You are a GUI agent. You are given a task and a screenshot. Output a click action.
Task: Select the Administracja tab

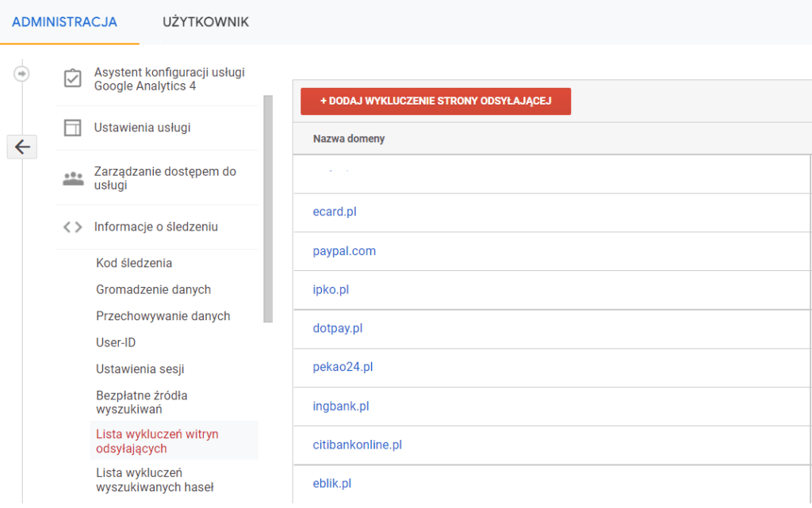[x=65, y=22]
